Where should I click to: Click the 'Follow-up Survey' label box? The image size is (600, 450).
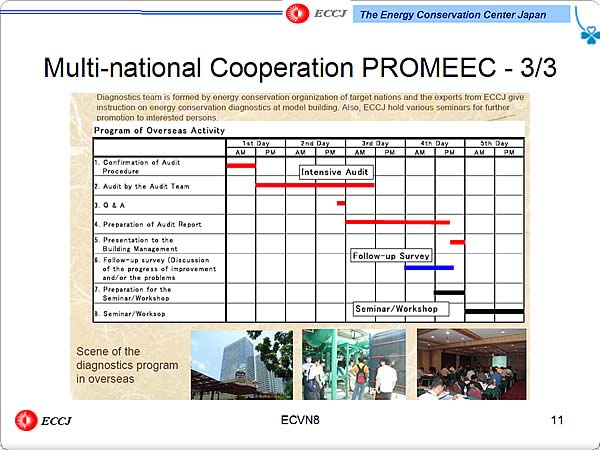pyautogui.click(x=391, y=256)
